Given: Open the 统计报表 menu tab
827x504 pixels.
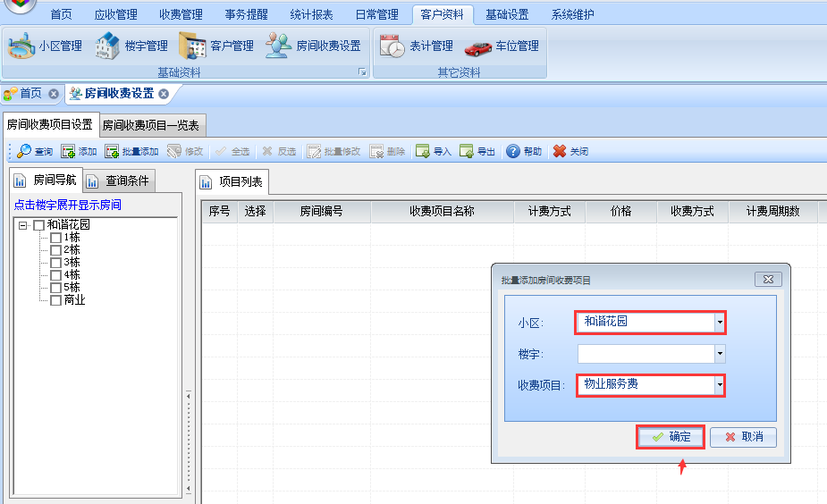Looking at the screenshot, I should pyautogui.click(x=312, y=15).
